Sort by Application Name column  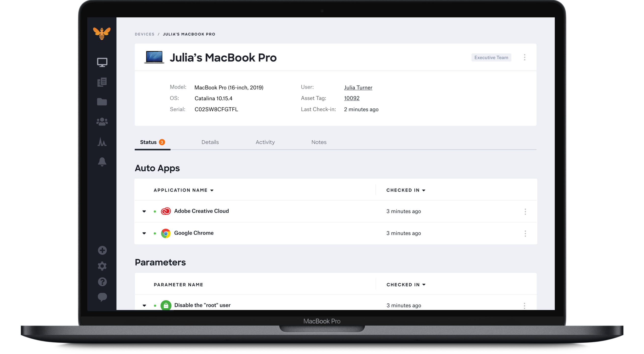[183, 190]
